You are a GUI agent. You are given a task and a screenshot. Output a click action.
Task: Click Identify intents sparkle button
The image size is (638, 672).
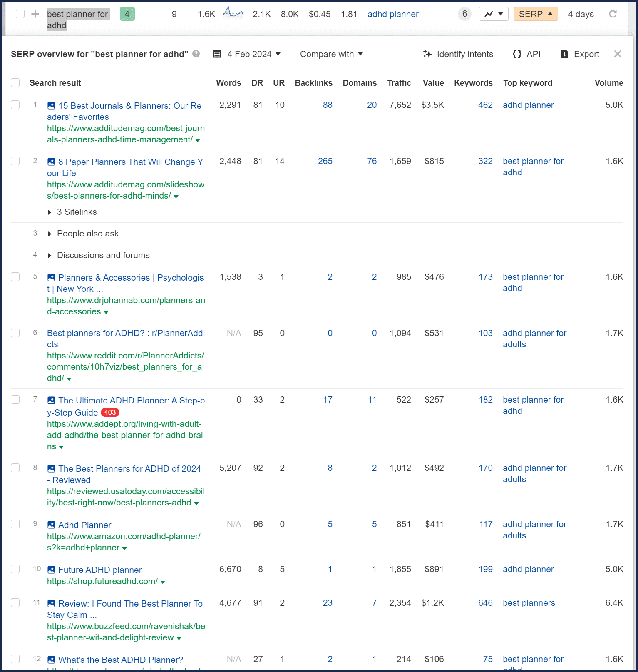(458, 54)
